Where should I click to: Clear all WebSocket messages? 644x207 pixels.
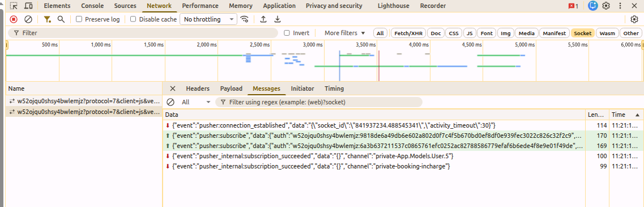pyautogui.click(x=170, y=102)
